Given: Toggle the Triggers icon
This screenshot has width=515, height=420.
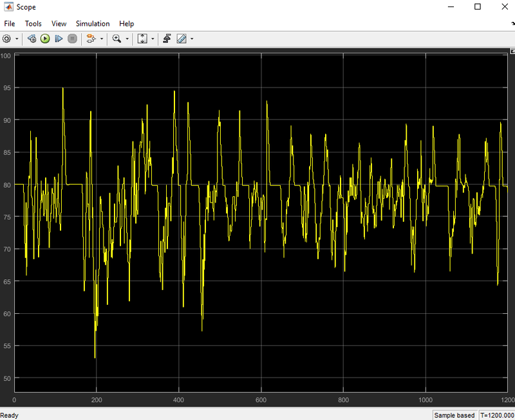Looking at the screenshot, I should [167, 39].
